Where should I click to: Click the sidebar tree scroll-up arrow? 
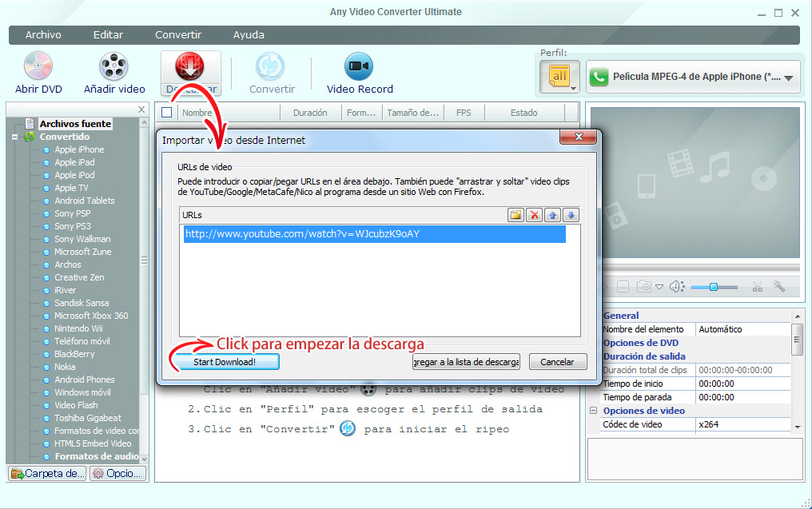[144, 122]
